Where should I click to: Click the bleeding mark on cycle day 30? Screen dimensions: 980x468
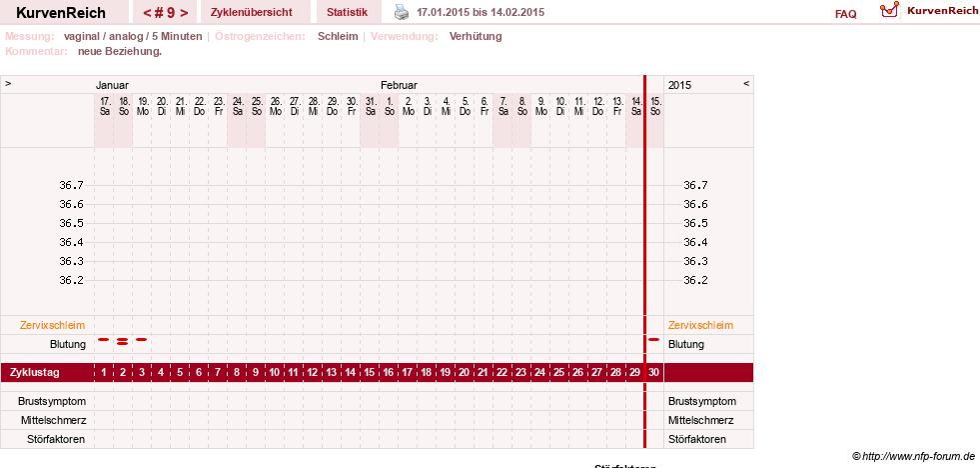[654, 339]
